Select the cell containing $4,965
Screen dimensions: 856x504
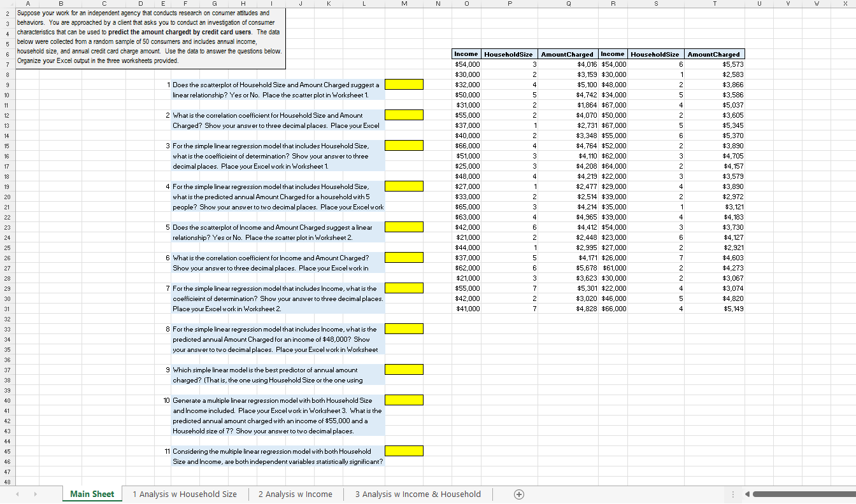[x=569, y=217]
